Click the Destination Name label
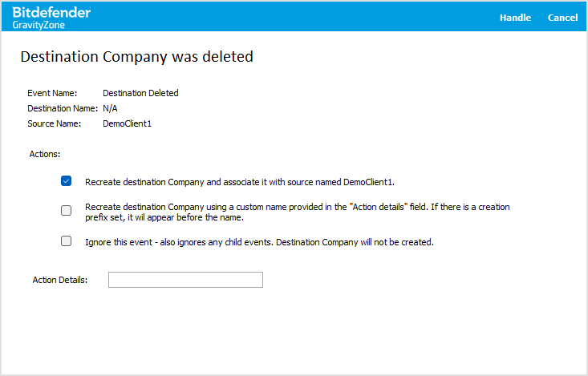Screen dimensions: 588x376 point(63,108)
